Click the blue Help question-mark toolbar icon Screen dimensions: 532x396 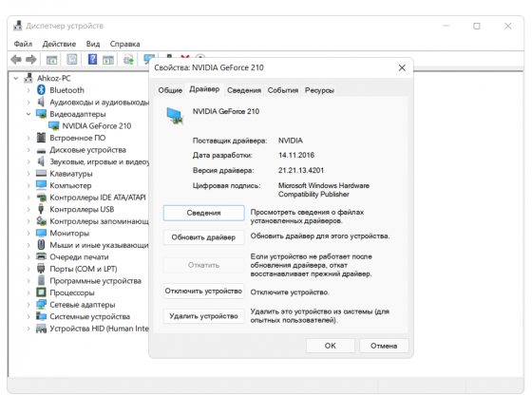pyautogui.click(x=92, y=59)
